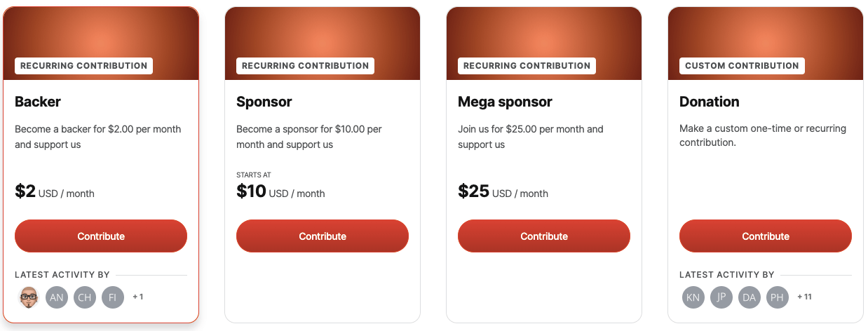Open the memoji avatar under Backer activity

[x=29, y=297]
